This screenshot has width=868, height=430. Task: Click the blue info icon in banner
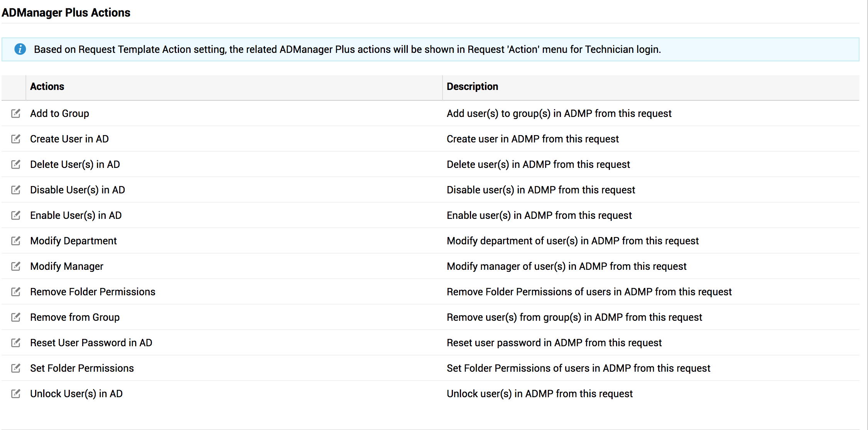(20, 49)
